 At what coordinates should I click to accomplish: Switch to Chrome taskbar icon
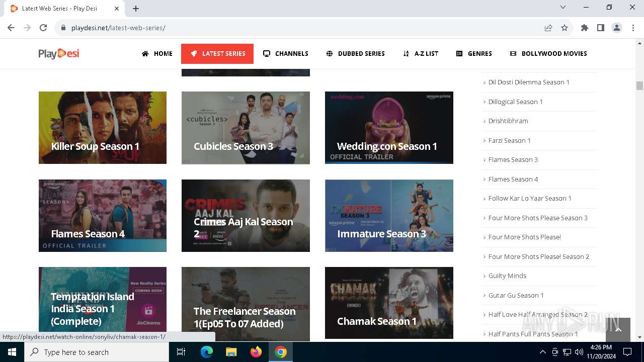pyautogui.click(x=281, y=352)
